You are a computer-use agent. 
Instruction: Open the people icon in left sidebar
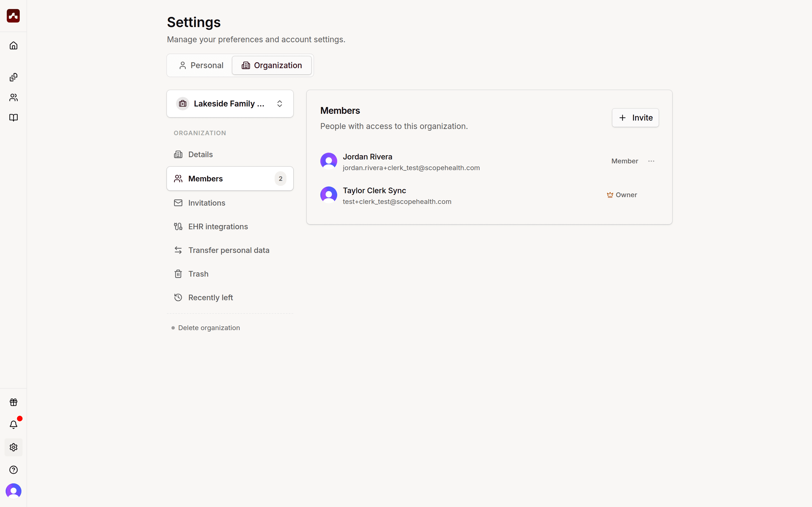click(14, 97)
